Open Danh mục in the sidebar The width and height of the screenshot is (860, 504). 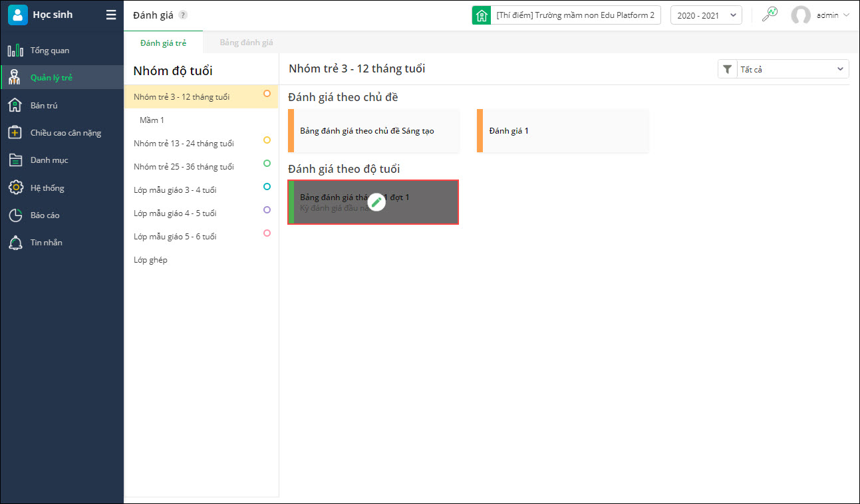pyautogui.click(x=62, y=160)
